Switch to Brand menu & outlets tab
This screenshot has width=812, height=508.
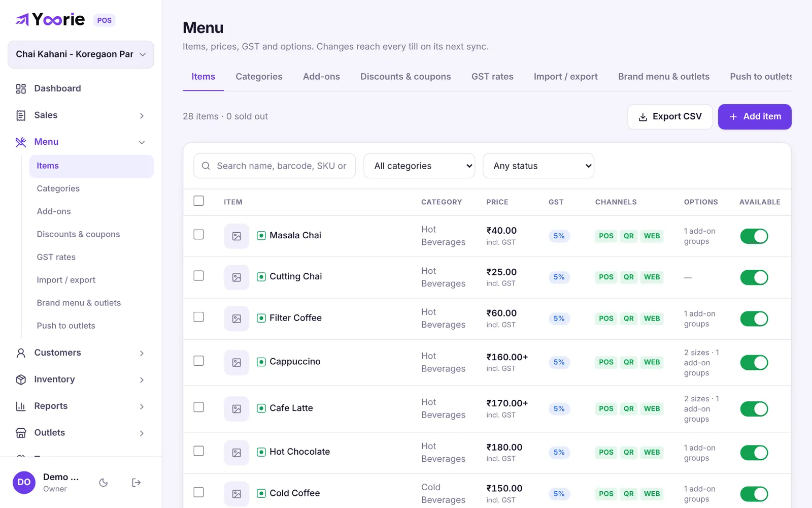click(x=664, y=77)
